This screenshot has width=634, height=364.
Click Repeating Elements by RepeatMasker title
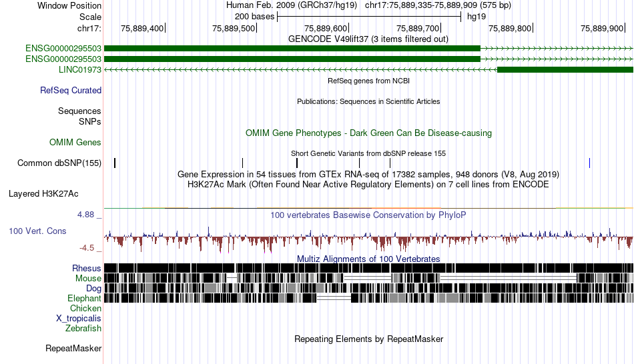369,339
